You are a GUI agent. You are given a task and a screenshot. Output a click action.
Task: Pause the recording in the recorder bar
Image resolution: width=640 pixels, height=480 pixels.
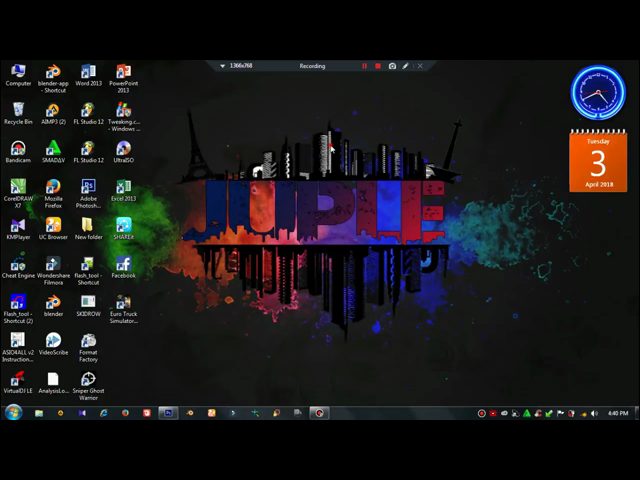(364, 66)
